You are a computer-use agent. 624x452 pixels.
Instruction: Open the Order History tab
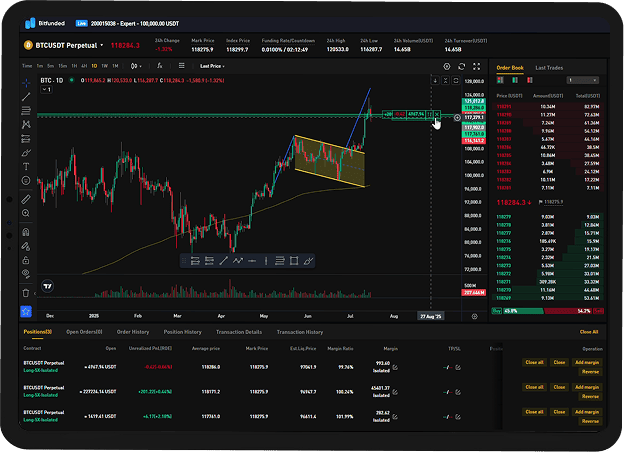(133, 331)
